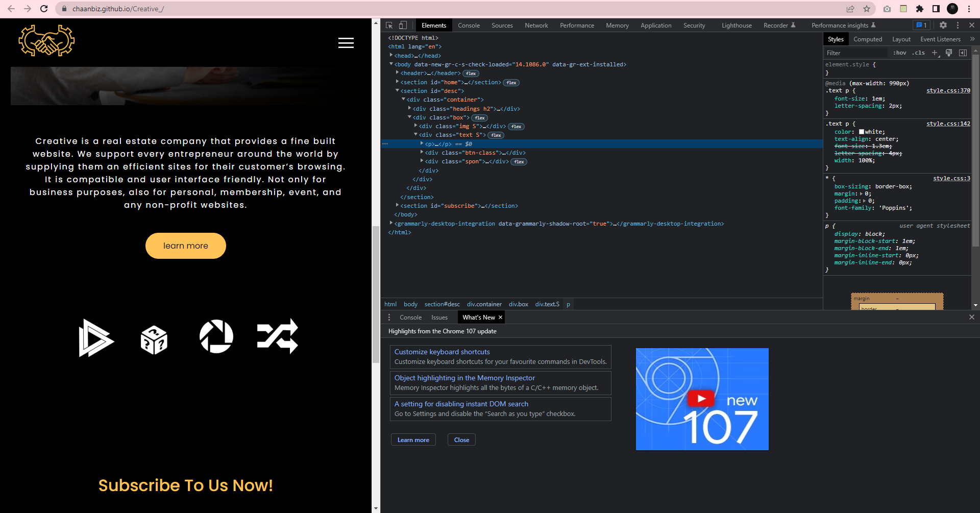The image size is (980, 513).
Task: Switch to the Network tab
Action: (x=536, y=25)
